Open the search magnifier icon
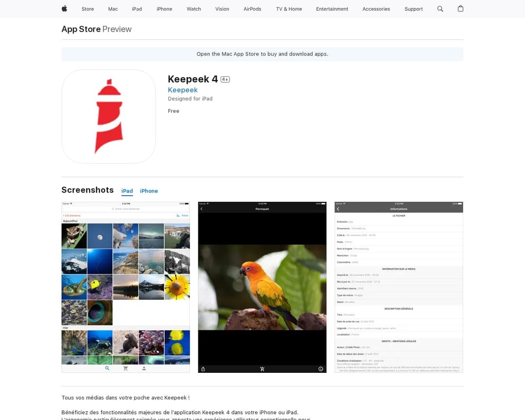Viewport: 525px width, 420px height. click(440, 9)
